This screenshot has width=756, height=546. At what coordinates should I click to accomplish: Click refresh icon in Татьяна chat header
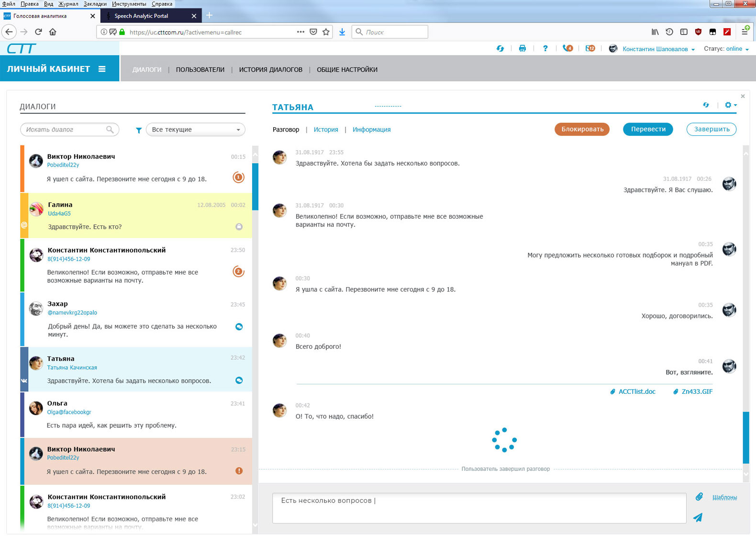706,105
